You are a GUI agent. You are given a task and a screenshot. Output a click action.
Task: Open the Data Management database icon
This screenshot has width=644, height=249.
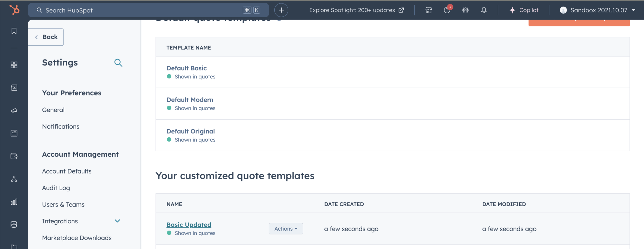pyautogui.click(x=14, y=225)
